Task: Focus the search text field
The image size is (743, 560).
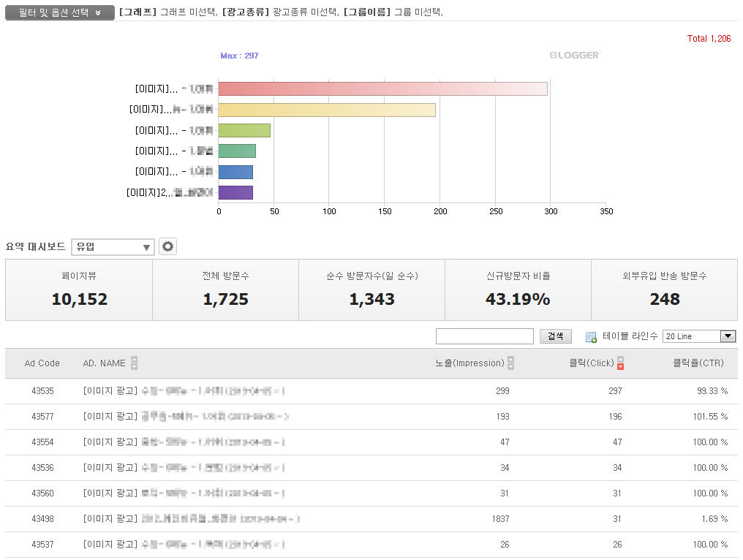Action: pyautogui.click(x=484, y=336)
